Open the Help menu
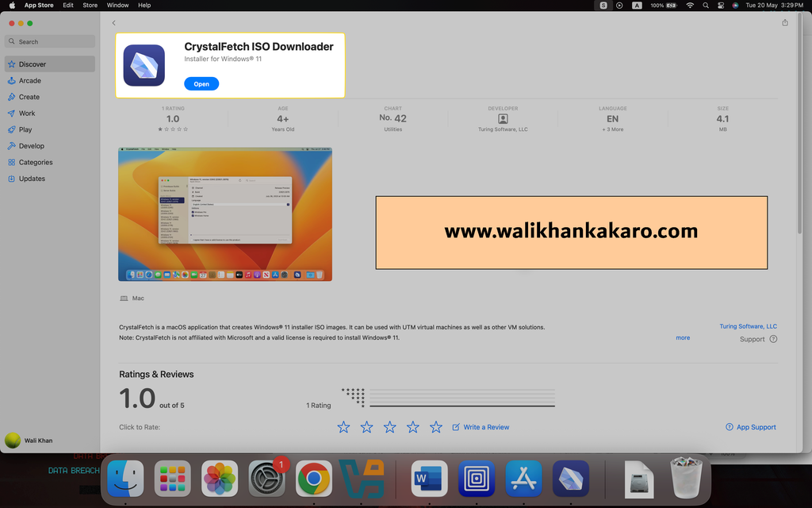This screenshot has height=508, width=812. [x=144, y=6]
